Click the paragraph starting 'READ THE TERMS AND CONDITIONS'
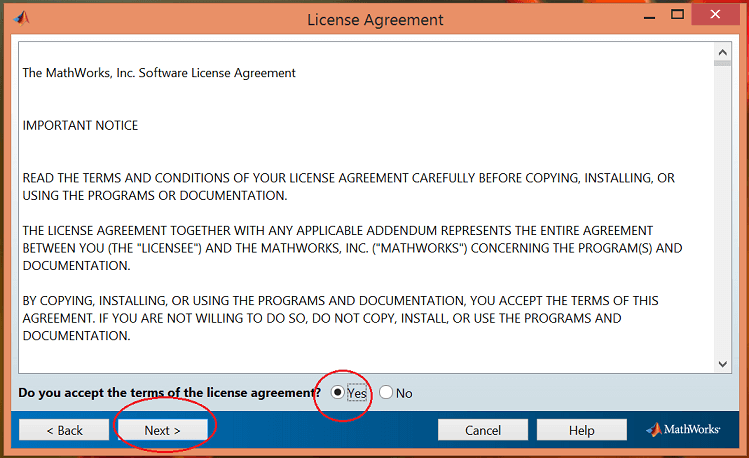This screenshot has width=749, height=458. click(x=349, y=187)
